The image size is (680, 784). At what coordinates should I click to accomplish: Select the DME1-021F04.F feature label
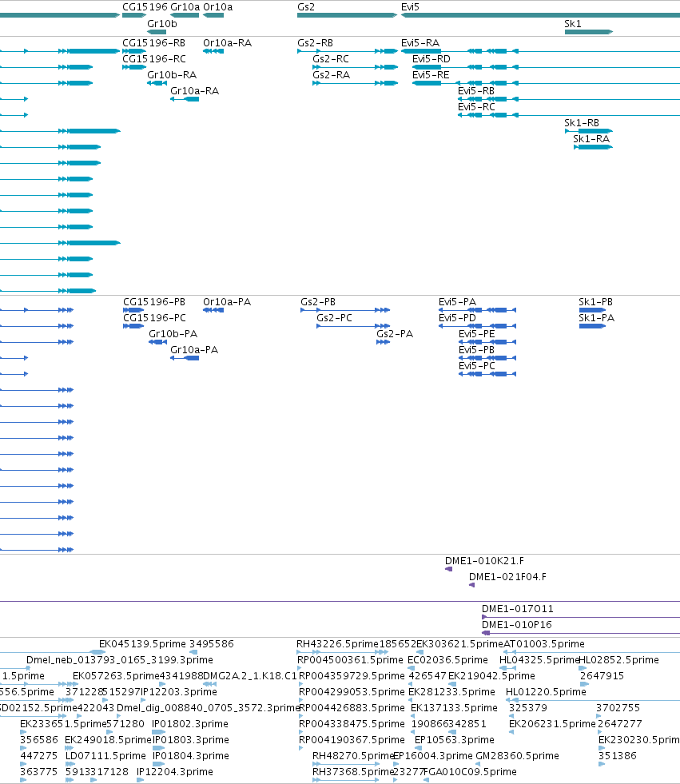507,577
